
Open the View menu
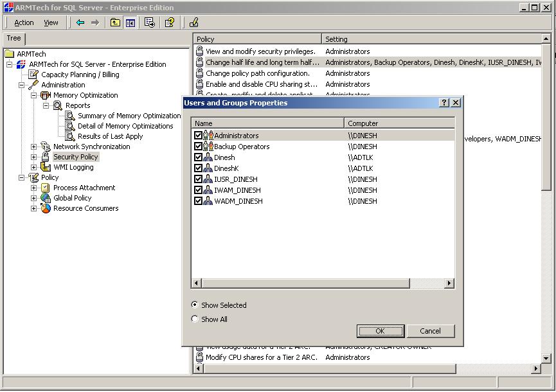51,22
